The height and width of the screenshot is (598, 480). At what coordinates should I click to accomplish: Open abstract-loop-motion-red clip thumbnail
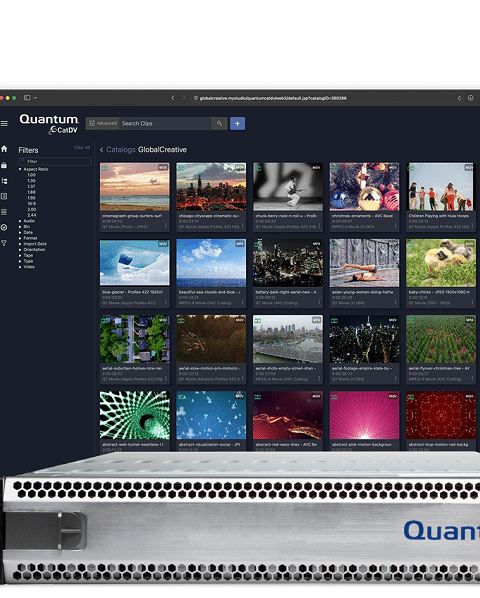coord(441,415)
